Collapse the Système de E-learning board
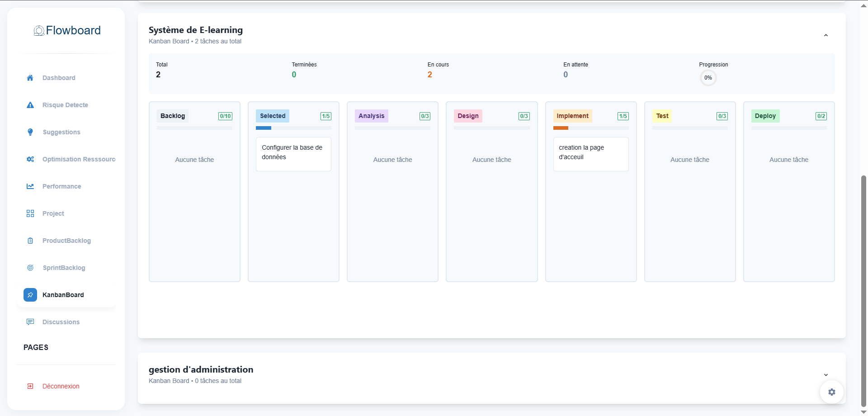Screen dimensions: 868x416 pyautogui.click(x=826, y=35)
